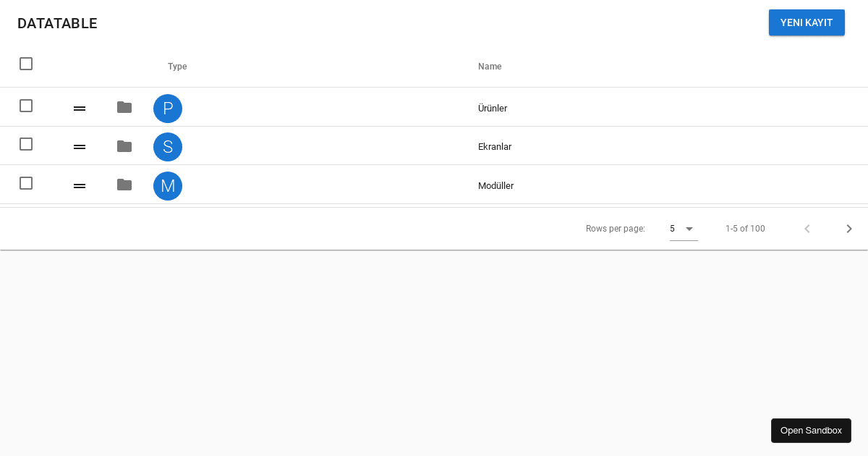This screenshot has height=456, width=868.
Task: Select the folder icon next to Ürünler
Action: tap(124, 107)
